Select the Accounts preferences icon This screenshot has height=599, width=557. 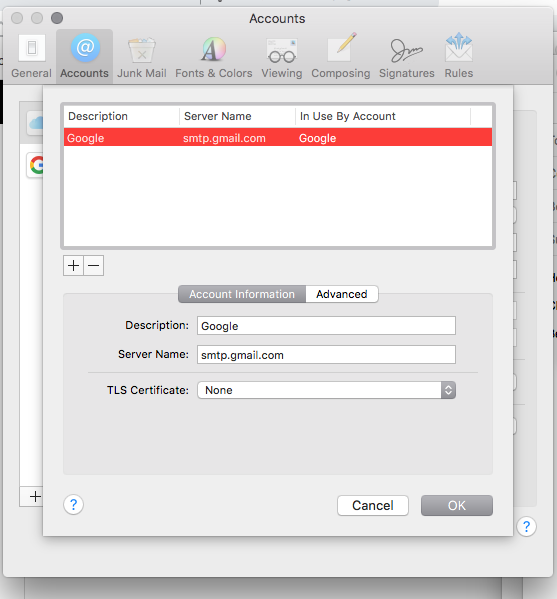[x=84, y=56]
